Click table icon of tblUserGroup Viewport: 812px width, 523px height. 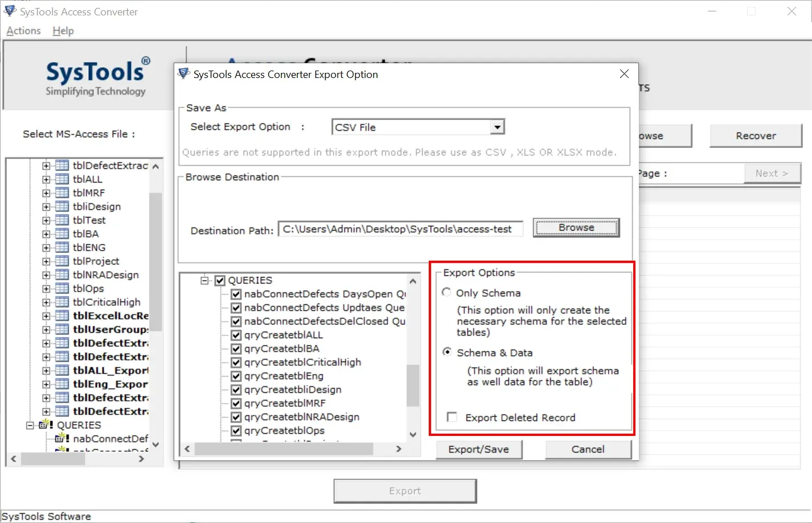pos(62,330)
